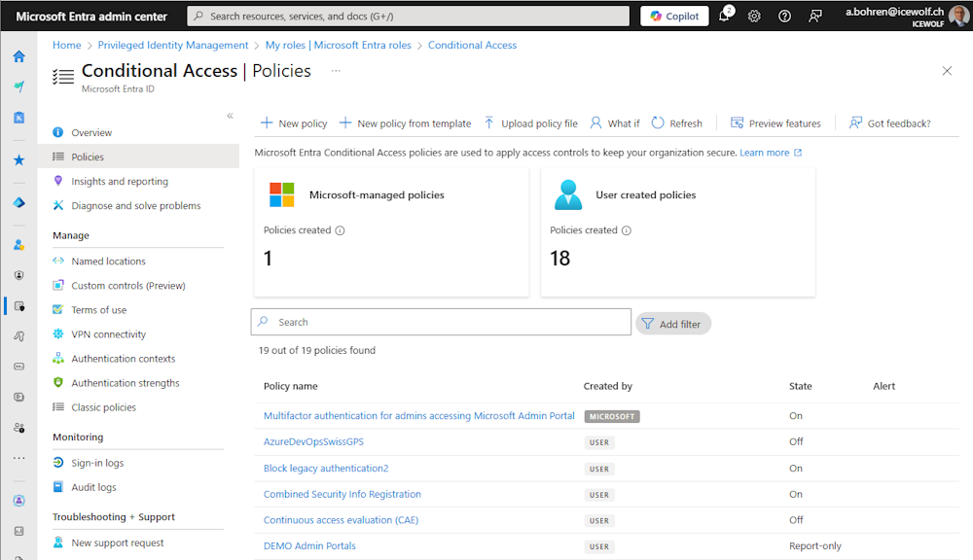
Task: Click Upload policy file
Action: point(530,123)
